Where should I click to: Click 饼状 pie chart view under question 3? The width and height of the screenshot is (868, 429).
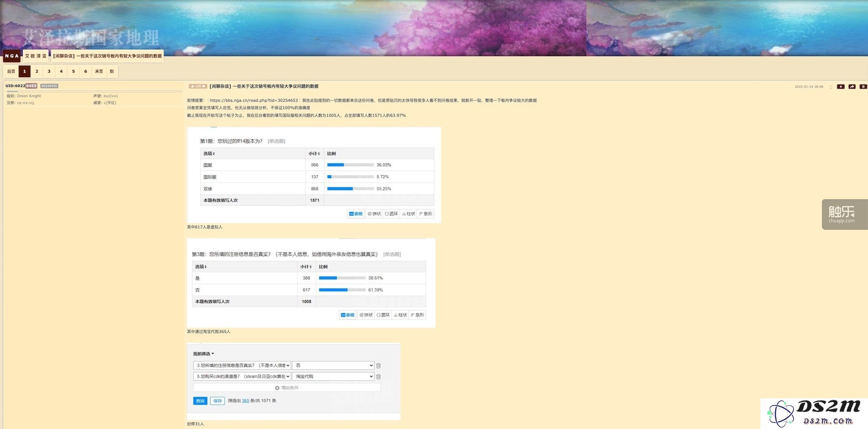(x=366, y=315)
